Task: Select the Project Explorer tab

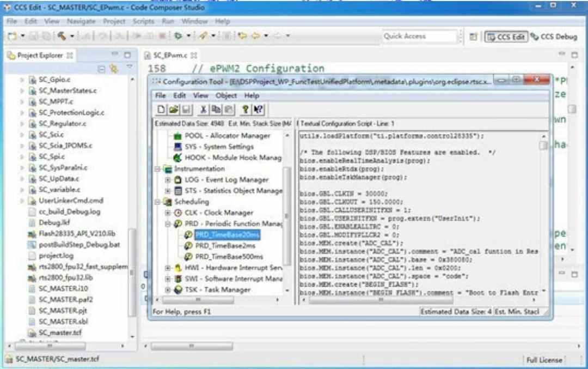Action: [40, 55]
